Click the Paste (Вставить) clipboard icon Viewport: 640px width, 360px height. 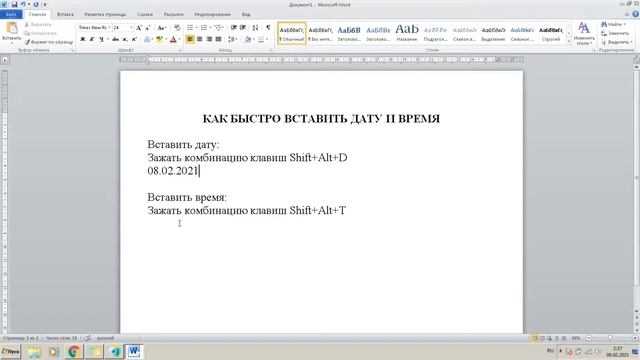pyautogui.click(x=12, y=29)
